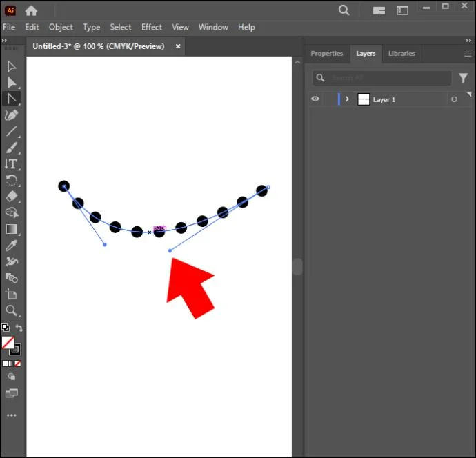
Task: Open the Select menu
Action: click(121, 28)
